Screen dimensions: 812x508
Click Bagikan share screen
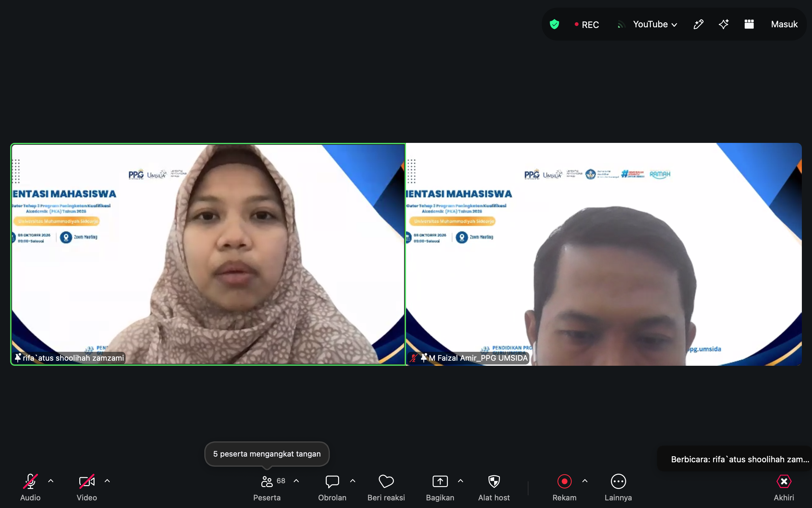pos(440,487)
